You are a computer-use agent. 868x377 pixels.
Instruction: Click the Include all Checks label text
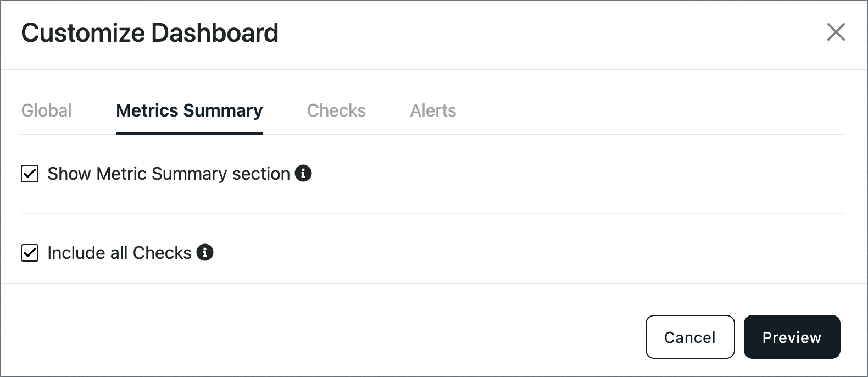pyautogui.click(x=119, y=253)
